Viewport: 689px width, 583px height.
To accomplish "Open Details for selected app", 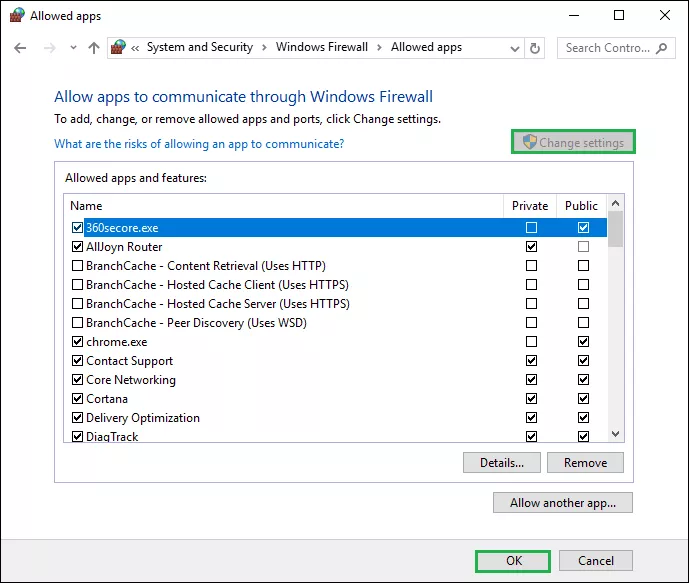I will 502,463.
